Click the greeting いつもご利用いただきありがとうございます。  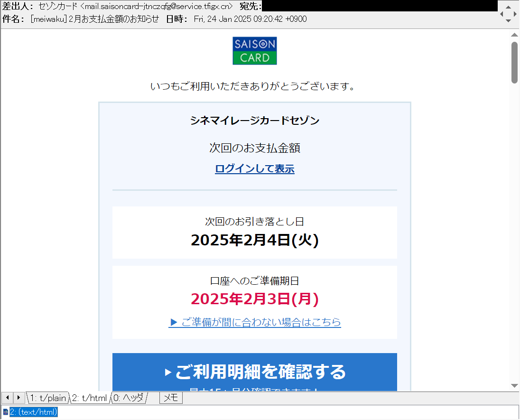click(x=254, y=86)
